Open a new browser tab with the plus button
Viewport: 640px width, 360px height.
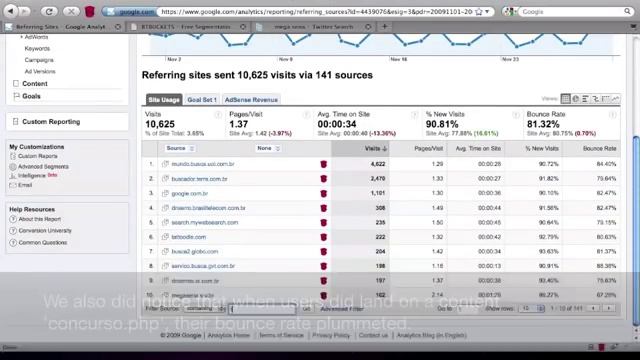pos(384,27)
